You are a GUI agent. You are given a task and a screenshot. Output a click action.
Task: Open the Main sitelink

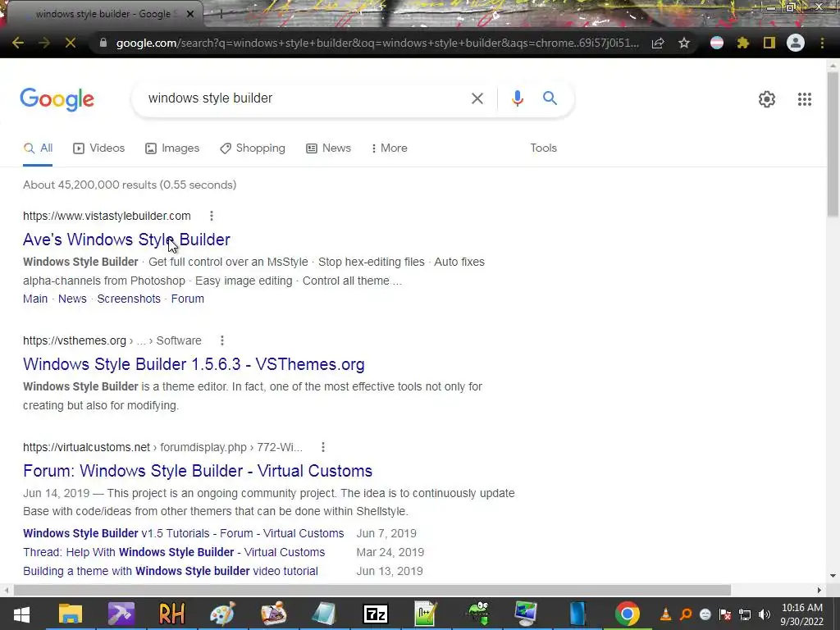click(x=35, y=299)
